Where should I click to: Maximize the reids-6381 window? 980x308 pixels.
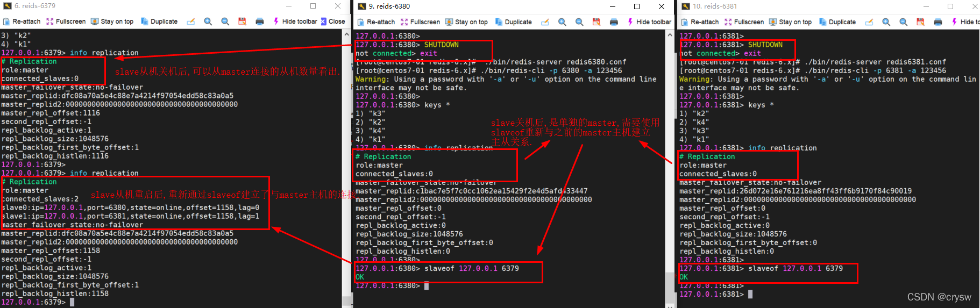click(950, 6)
